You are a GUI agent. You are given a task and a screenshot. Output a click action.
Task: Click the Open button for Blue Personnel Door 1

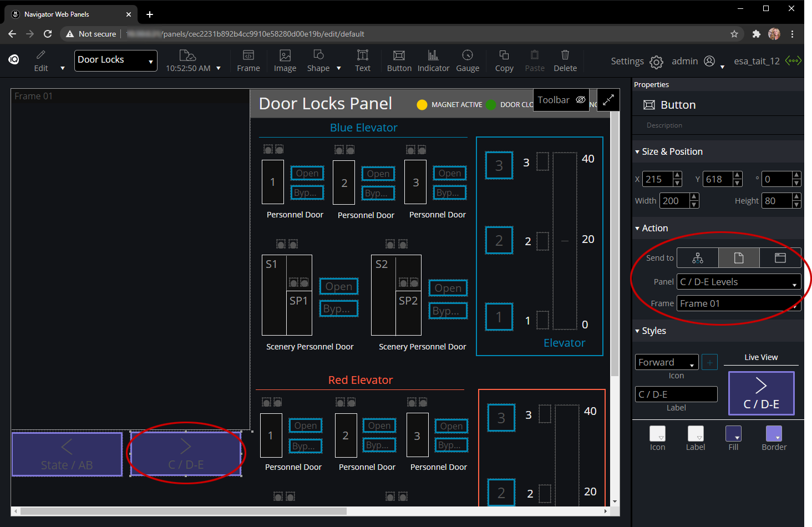coord(307,173)
